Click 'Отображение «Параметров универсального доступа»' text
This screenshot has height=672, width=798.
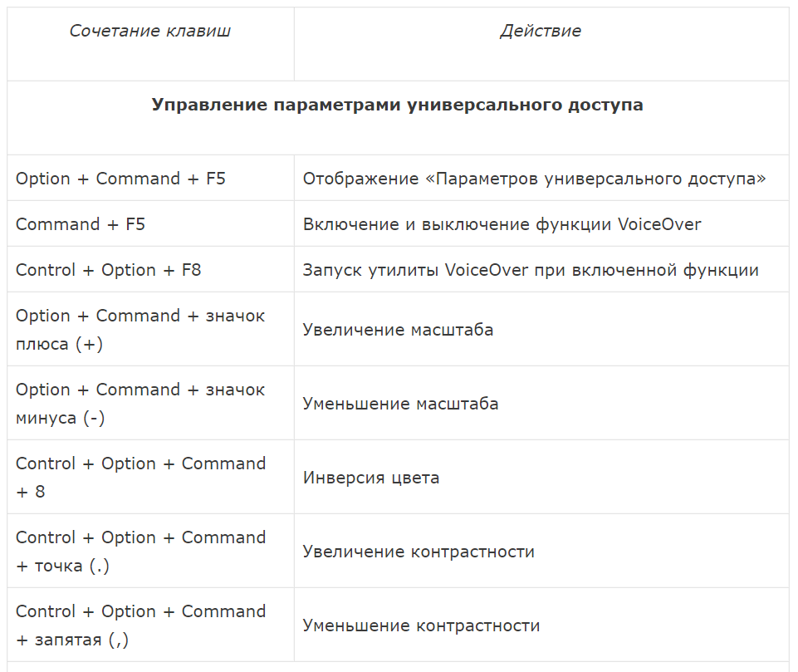pyautogui.click(x=534, y=179)
